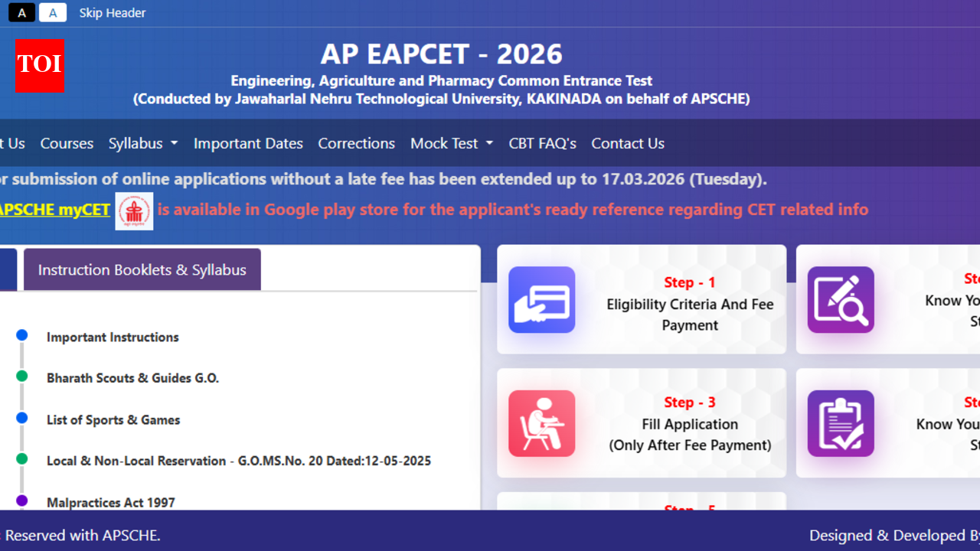Click the Step-3 person-at-desk icon
Viewport: 980px width, 551px height.
tap(541, 423)
